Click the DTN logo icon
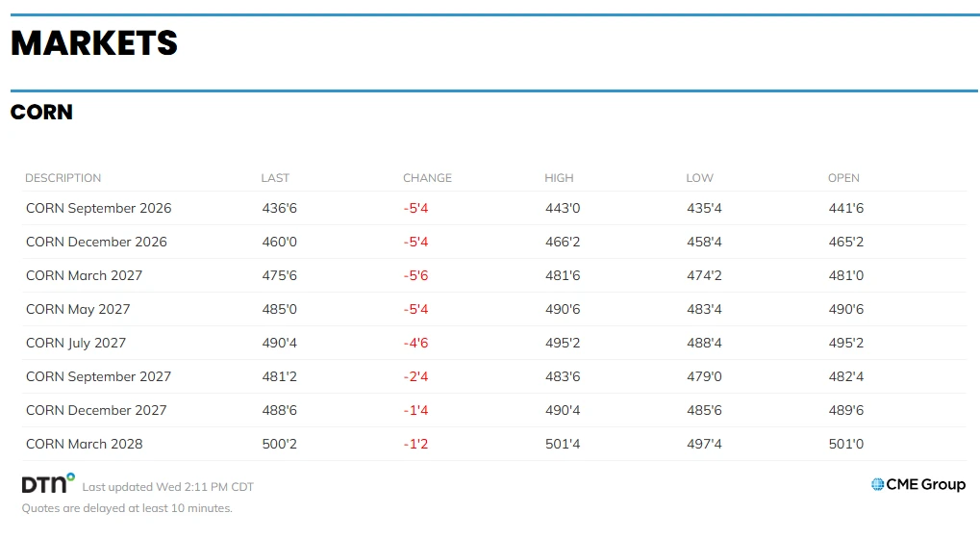 (48, 483)
